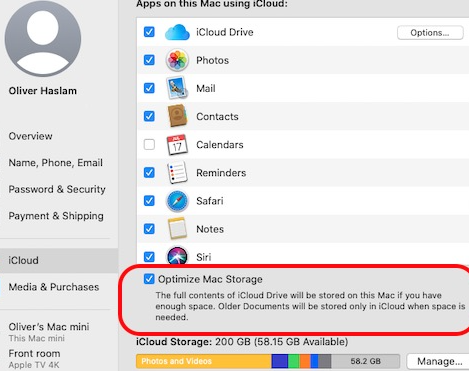Image resolution: width=469 pixels, height=371 pixels.
Task: Click the Contacts book icon
Action: tap(177, 116)
